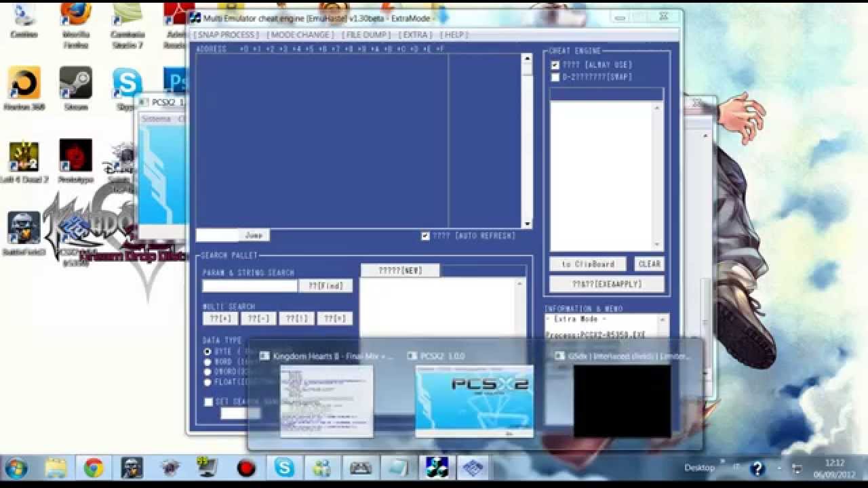
Task: Click the [Find] button
Action: point(325,286)
